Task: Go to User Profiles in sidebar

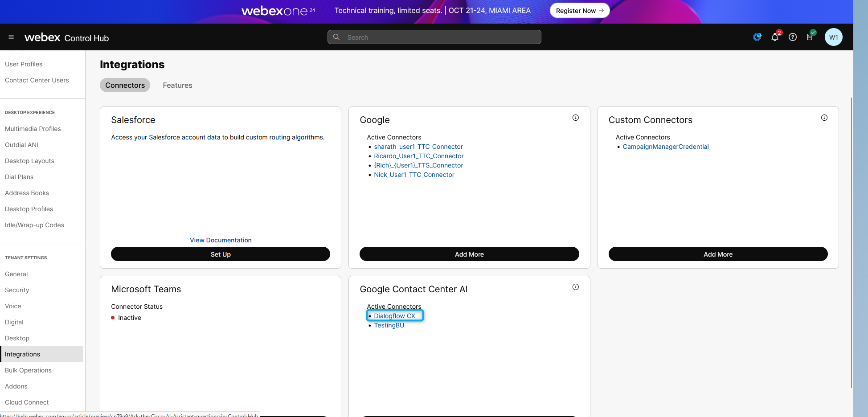Action: click(x=24, y=64)
